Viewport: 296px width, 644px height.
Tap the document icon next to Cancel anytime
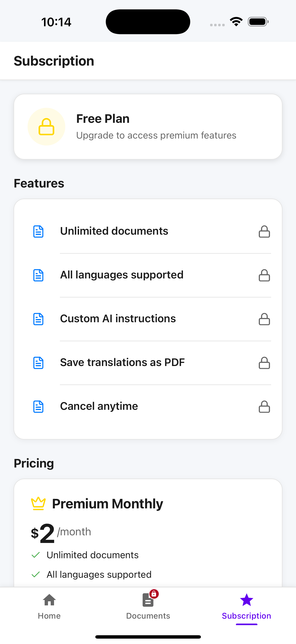coord(38,406)
